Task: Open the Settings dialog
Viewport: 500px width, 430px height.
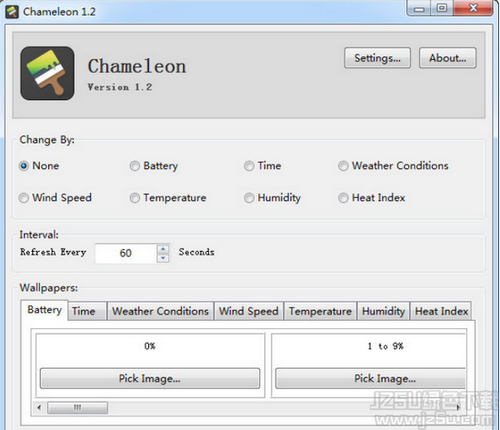Action: pyautogui.click(x=377, y=58)
